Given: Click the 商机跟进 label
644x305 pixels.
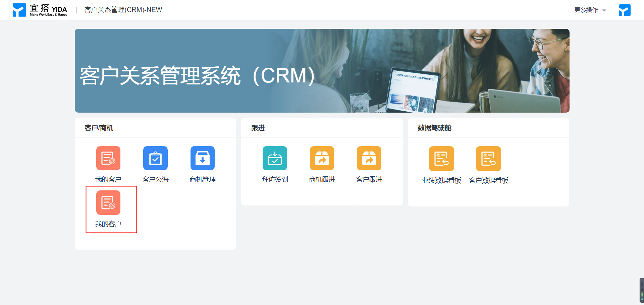Looking at the screenshot, I should coord(322,179).
